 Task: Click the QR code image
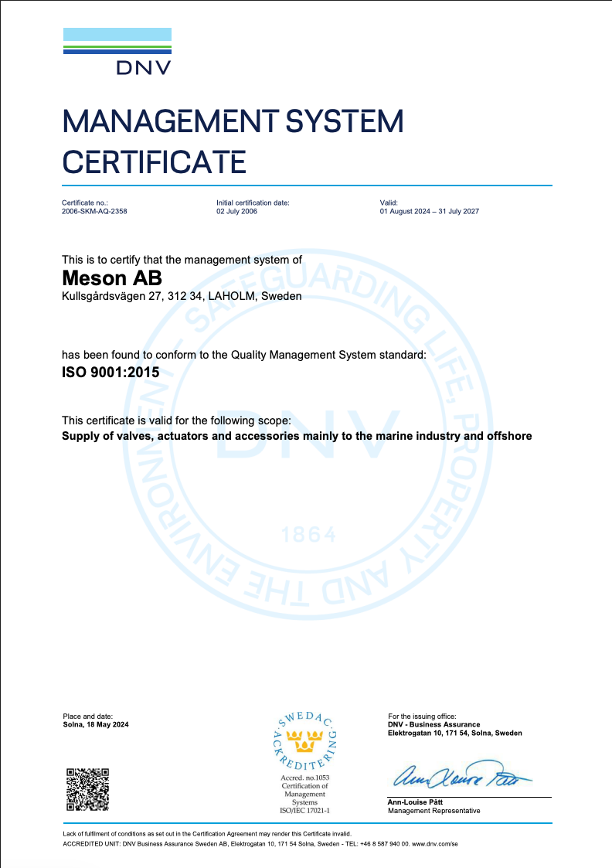click(87, 789)
